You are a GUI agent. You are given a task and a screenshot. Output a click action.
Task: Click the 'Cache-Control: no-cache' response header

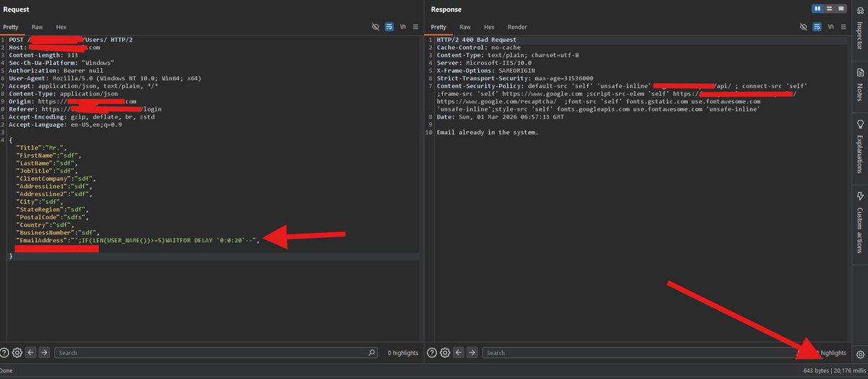pyautogui.click(x=477, y=47)
